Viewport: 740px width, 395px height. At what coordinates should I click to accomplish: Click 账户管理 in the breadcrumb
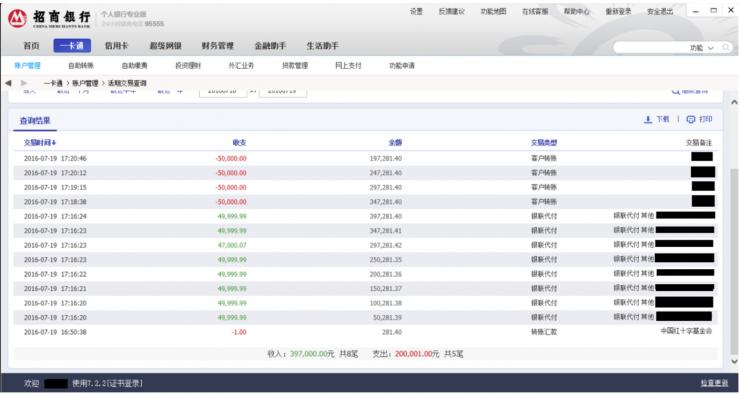(x=85, y=83)
